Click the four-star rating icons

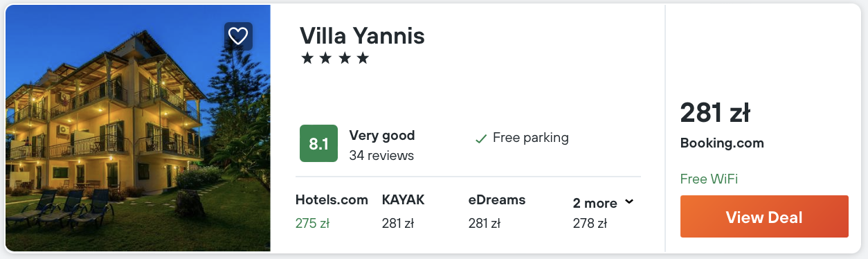(335, 58)
